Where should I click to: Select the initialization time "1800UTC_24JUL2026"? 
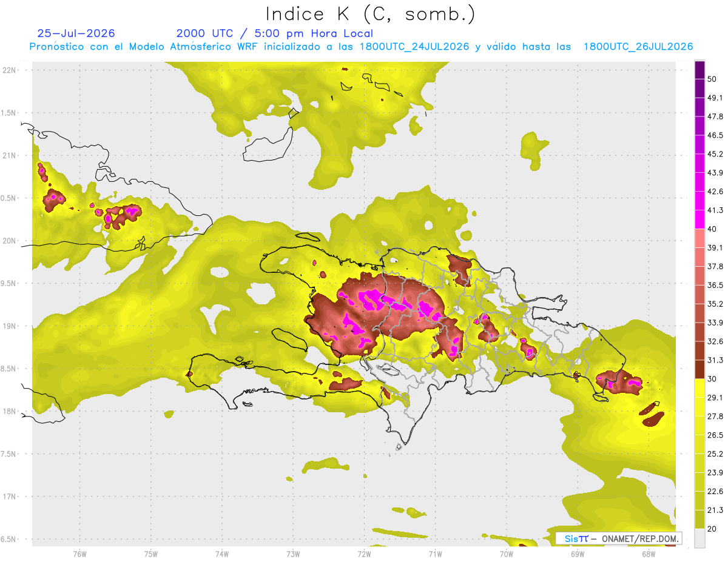pyautogui.click(x=414, y=47)
